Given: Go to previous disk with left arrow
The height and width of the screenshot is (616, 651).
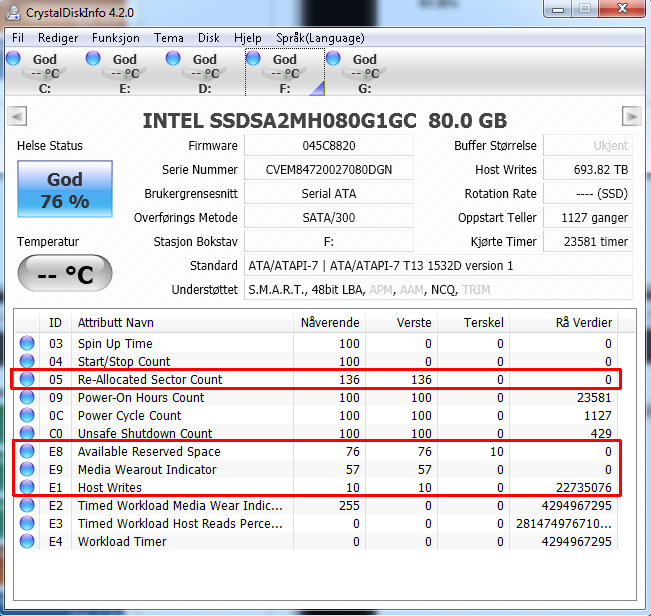Looking at the screenshot, I should pyautogui.click(x=17, y=116).
